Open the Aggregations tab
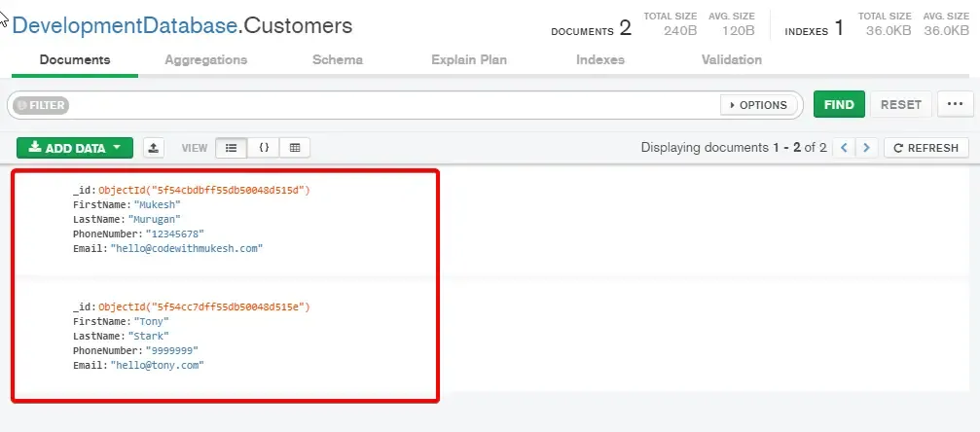Image resolution: width=980 pixels, height=432 pixels. 205,60
